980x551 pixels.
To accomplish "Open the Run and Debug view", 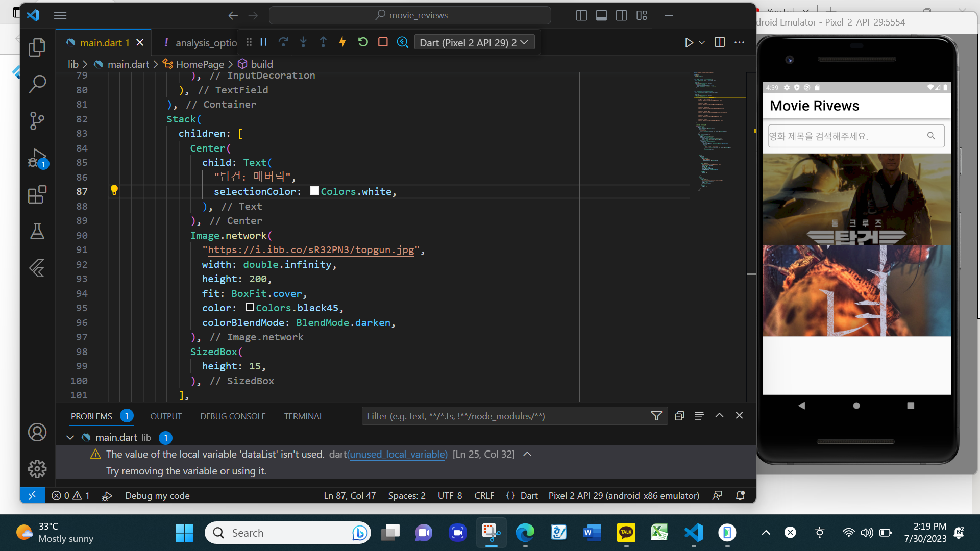I will [37, 158].
